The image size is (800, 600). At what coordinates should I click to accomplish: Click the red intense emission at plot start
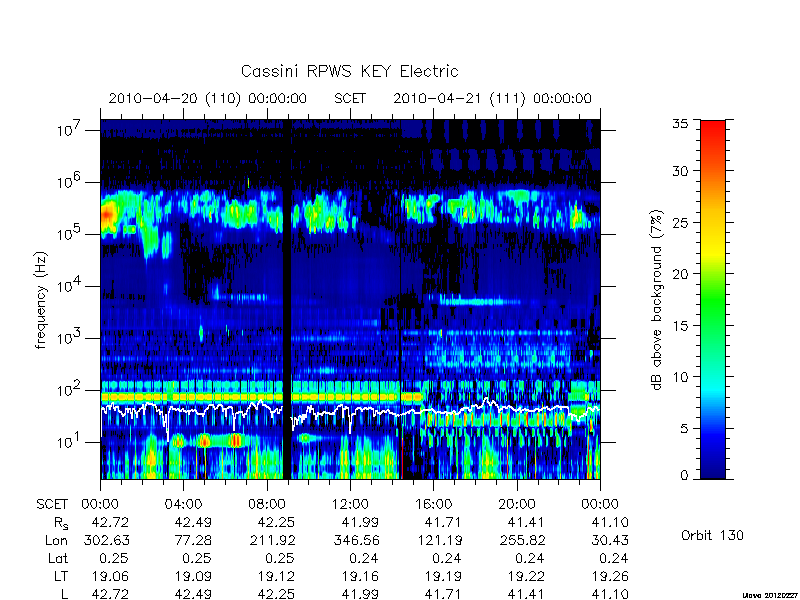[106, 214]
